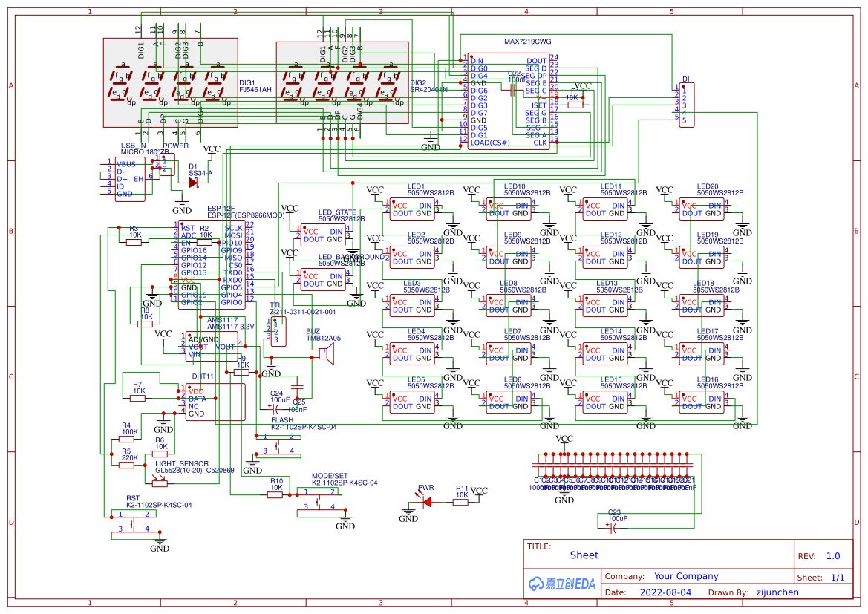
Task: Click the LED8 designator label
Action: 509,283
